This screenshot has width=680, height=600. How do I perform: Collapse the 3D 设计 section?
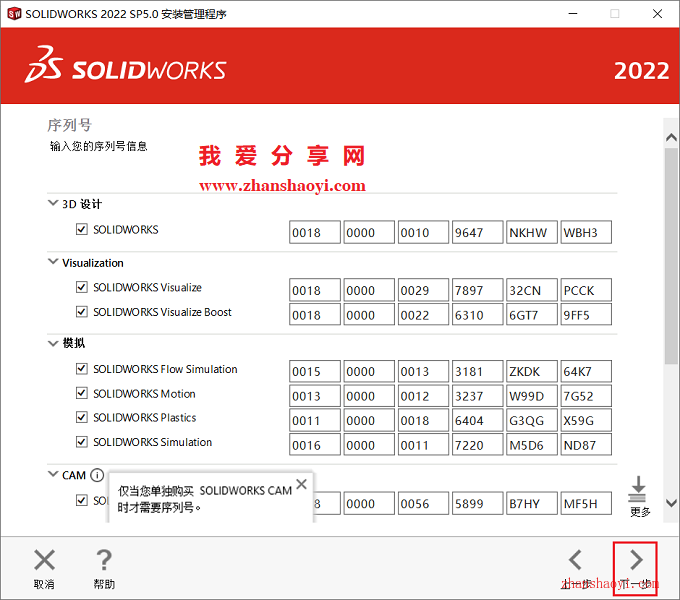coord(53,203)
